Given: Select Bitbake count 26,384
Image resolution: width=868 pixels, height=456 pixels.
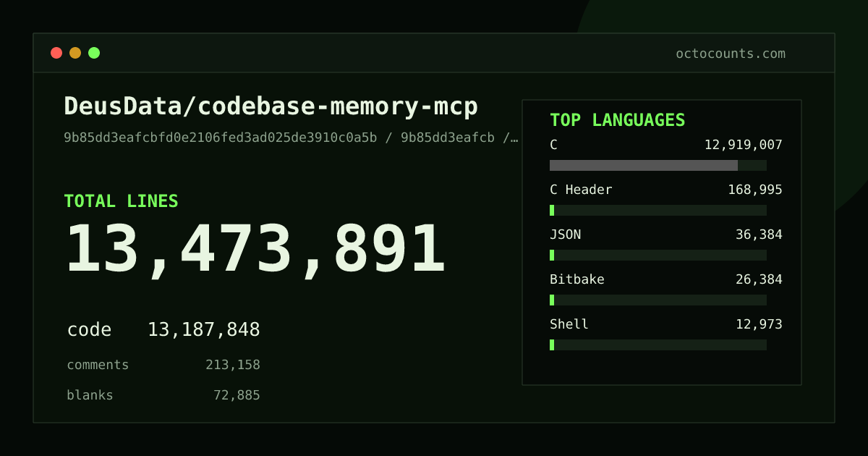Looking at the screenshot, I should tap(759, 279).
